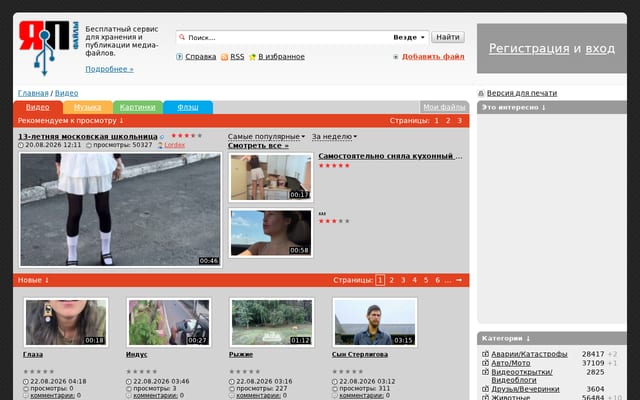The image size is (640, 400).
Task: Open the Регистрация link
Action: [529, 48]
